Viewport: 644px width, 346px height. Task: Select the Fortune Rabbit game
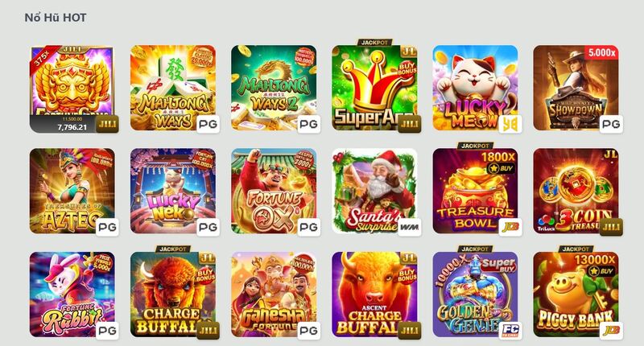(72, 295)
